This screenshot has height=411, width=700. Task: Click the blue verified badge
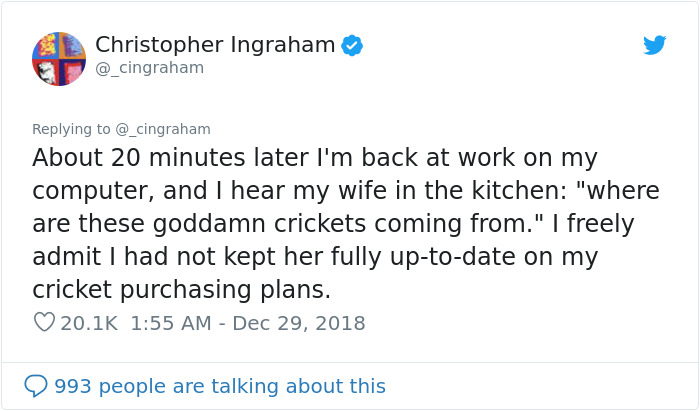click(352, 45)
